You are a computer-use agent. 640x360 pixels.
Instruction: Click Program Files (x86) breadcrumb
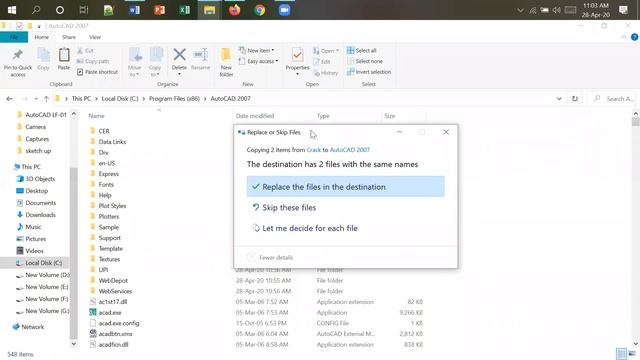pos(174,99)
